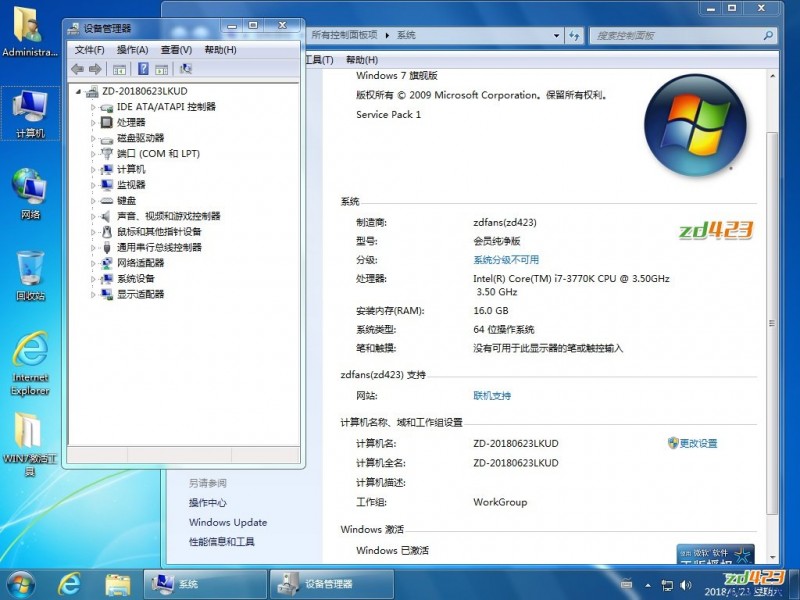Open the address bar history dropdown arrow
Screen dimensions: 800x600
[x=557, y=36]
